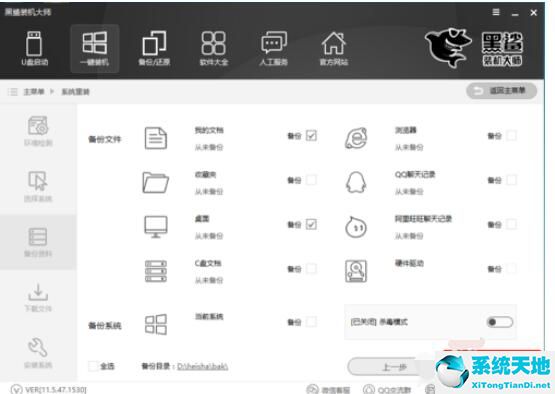Turn on the 杀毒模式 antivirus mode switch
This screenshot has height=394, width=555.
coord(499,322)
